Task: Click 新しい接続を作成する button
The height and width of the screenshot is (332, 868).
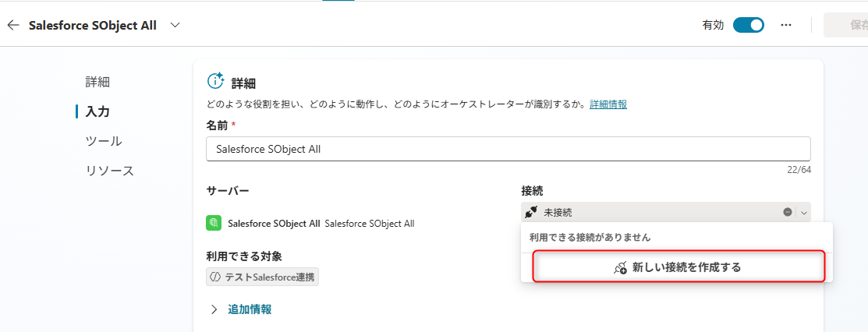Action: coord(678,267)
